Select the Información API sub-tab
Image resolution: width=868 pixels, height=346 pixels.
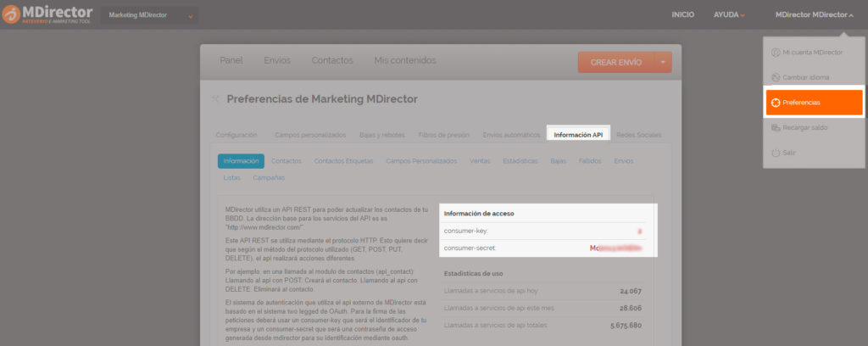click(241, 161)
